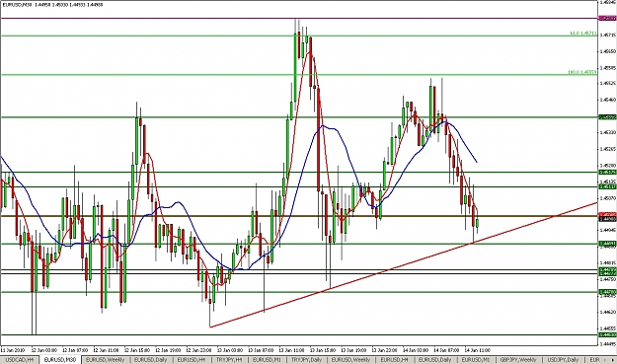Click the '12 Jan 23:00' time label
617x364 pixels.
pos(198,350)
